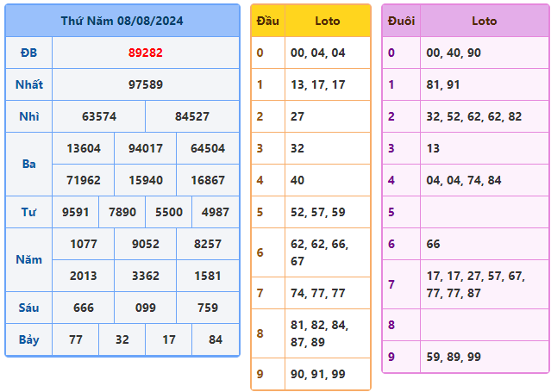Click third prize number 94017
Viewport: 551px width, 392px height.
145,148
